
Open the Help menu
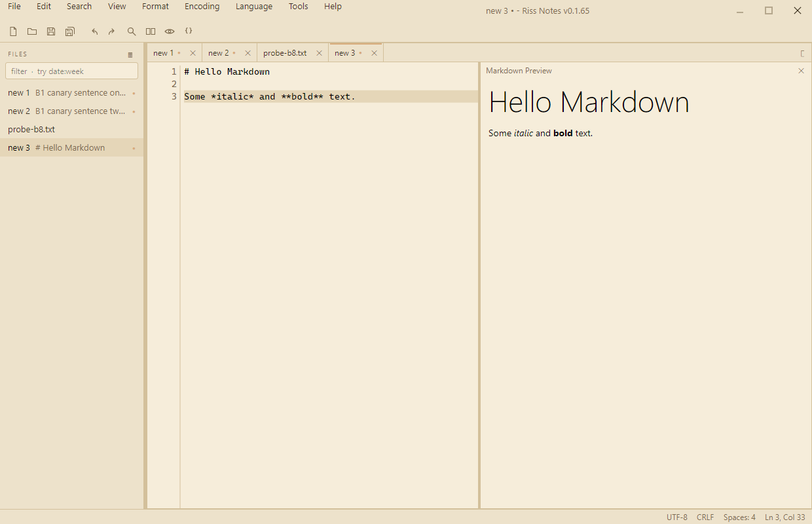coord(333,7)
